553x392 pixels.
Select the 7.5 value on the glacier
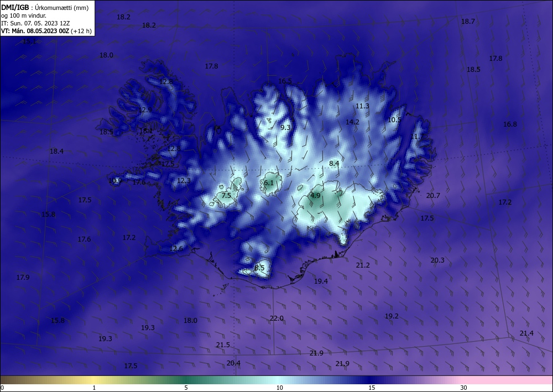[226, 195]
